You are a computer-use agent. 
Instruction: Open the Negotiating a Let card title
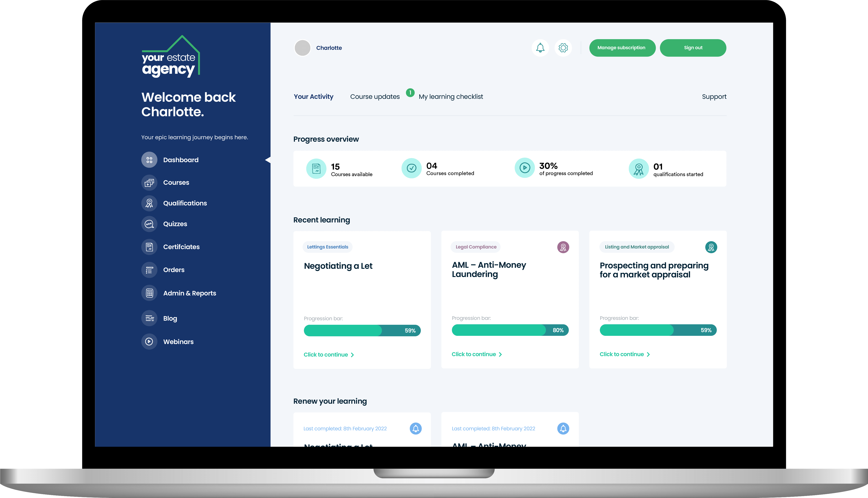tap(338, 266)
